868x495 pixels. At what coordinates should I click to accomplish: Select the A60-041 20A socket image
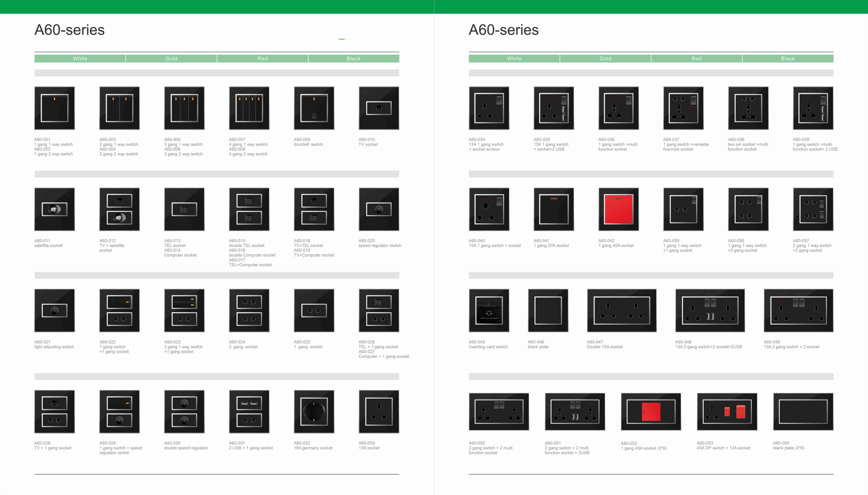(554, 209)
